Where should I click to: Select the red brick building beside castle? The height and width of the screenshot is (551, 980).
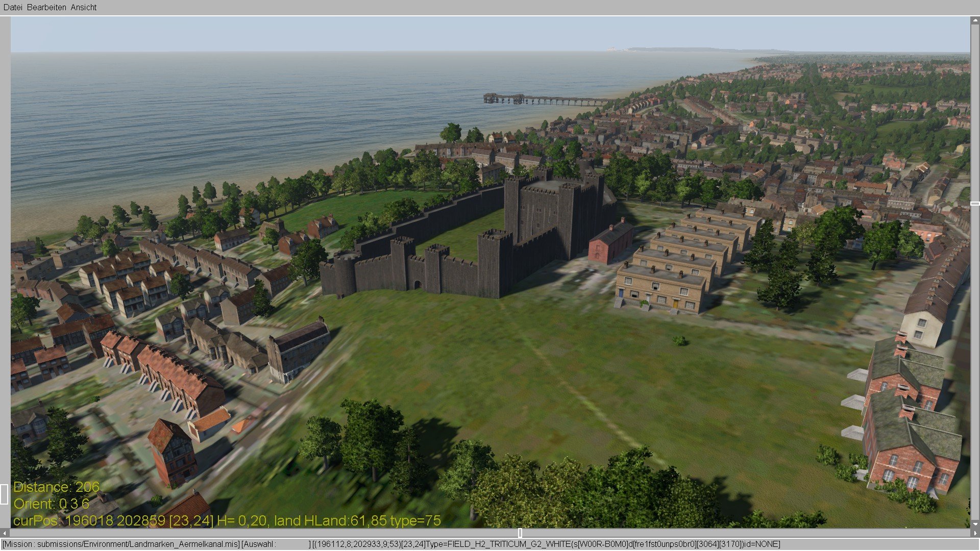(610, 241)
